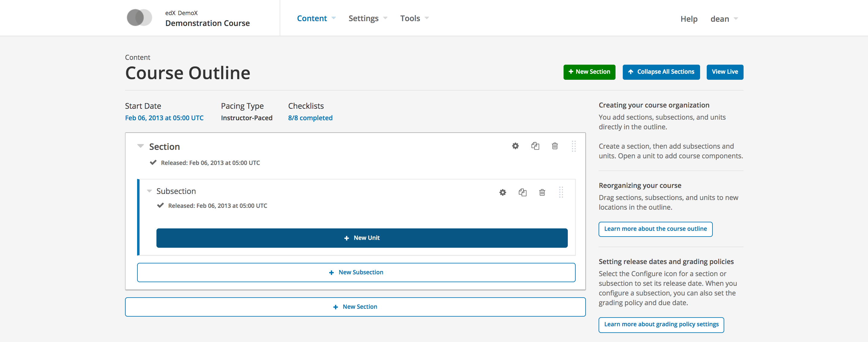The width and height of the screenshot is (868, 342).
Task: Duplicate the Subsection using its copy icon
Action: tap(522, 192)
